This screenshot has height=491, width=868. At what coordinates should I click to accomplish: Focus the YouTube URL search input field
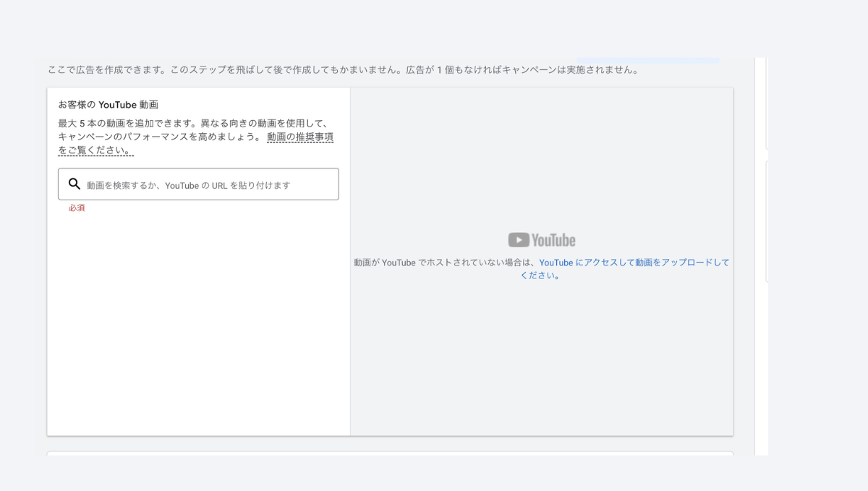pyautogui.click(x=198, y=184)
